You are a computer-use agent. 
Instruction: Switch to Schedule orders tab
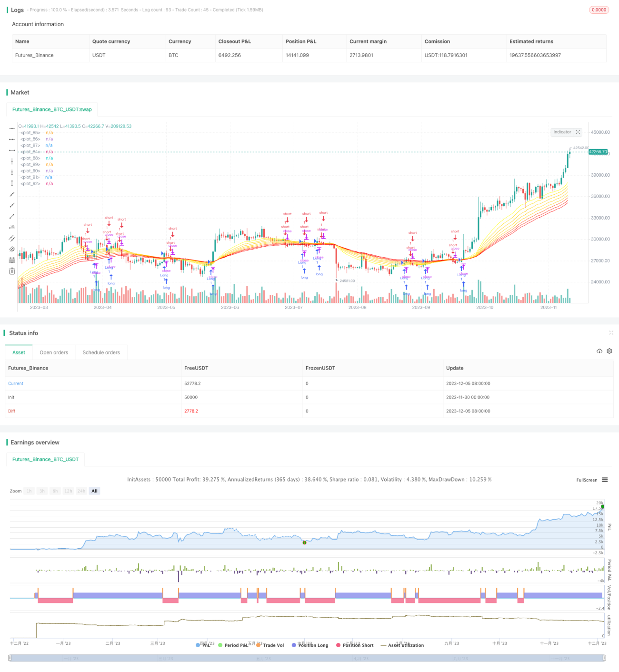[101, 352]
